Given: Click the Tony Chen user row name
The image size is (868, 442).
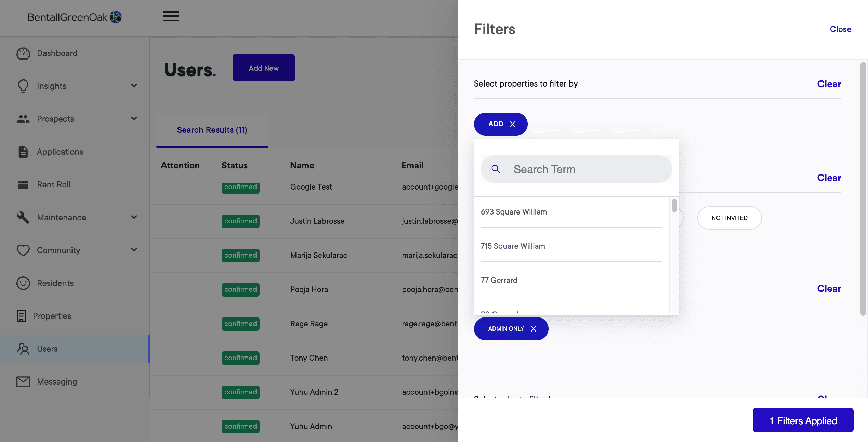Looking at the screenshot, I should tap(309, 358).
